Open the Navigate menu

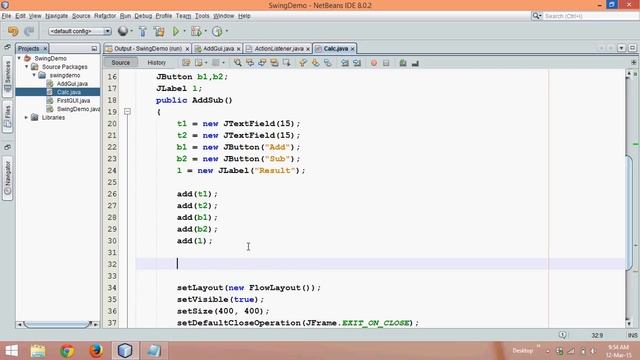point(56,16)
